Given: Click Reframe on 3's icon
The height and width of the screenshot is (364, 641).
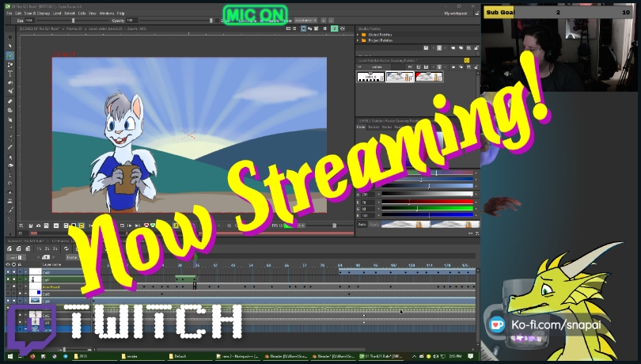Looking at the screenshot, I should (55, 248).
